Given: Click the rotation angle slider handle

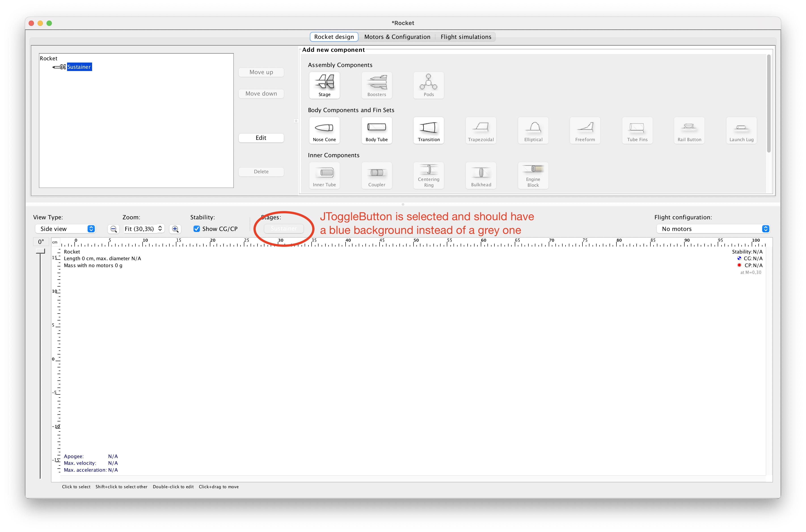Looking at the screenshot, I should (x=40, y=251).
